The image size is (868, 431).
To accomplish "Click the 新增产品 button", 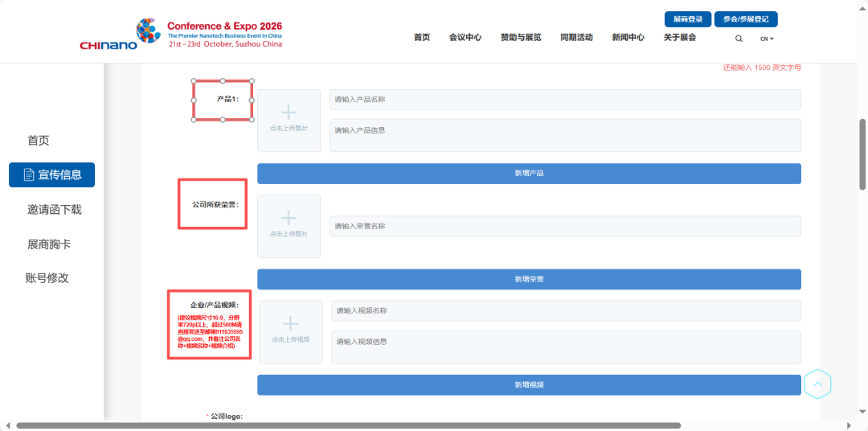I will tap(529, 174).
